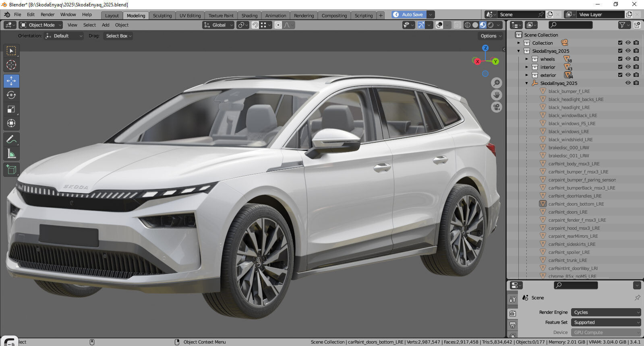Click the Auto Save button
This screenshot has width=644, height=346.
click(x=408, y=14)
